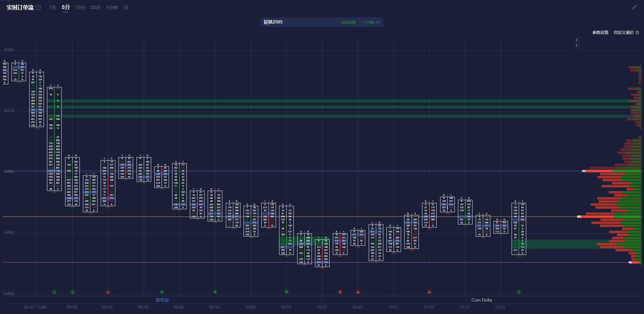Click the red up-arrow marker near 11:05

[429, 292]
